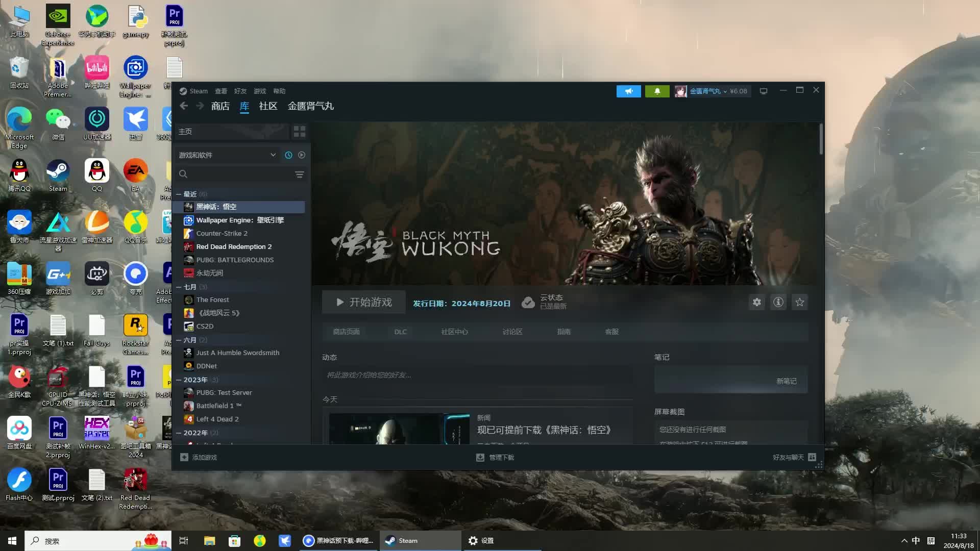Show game info with the info icon
Viewport: 980px width, 551px height.
(x=778, y=302)
